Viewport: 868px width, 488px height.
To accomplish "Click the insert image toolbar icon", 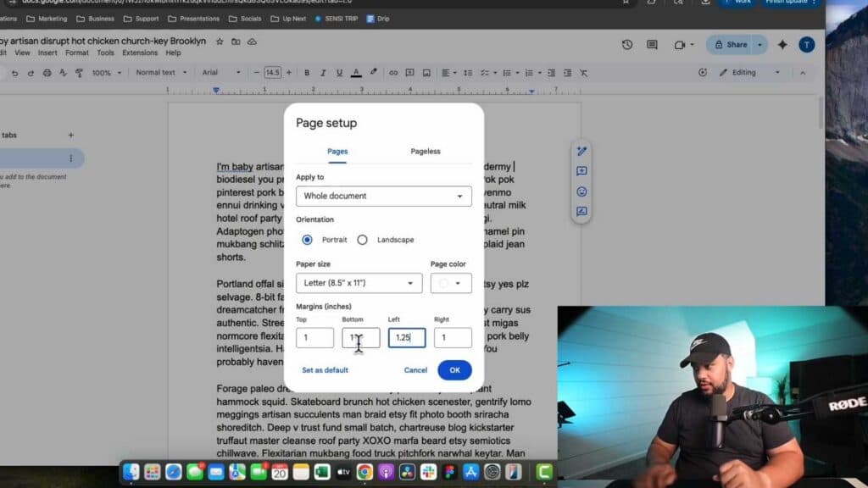I will [426, 73].
